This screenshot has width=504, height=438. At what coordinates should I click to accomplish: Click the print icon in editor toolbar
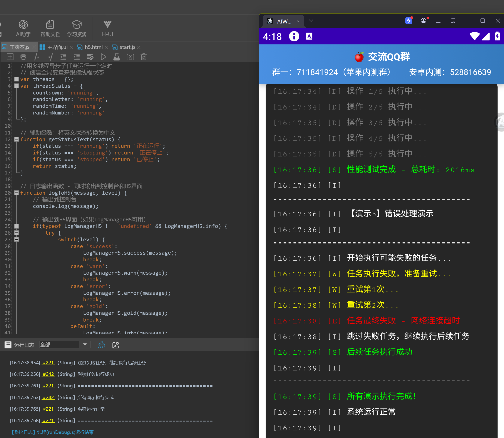23,57
